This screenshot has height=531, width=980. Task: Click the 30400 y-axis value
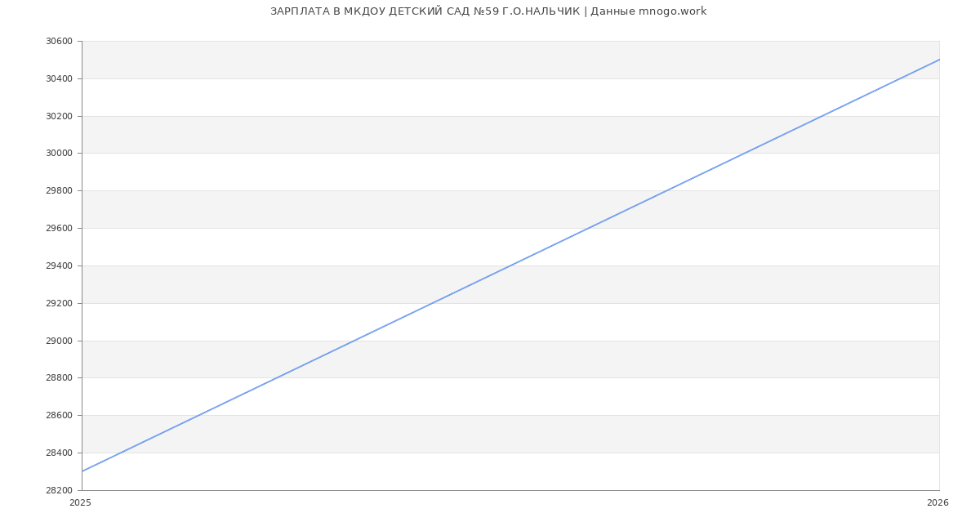[59, 79]
